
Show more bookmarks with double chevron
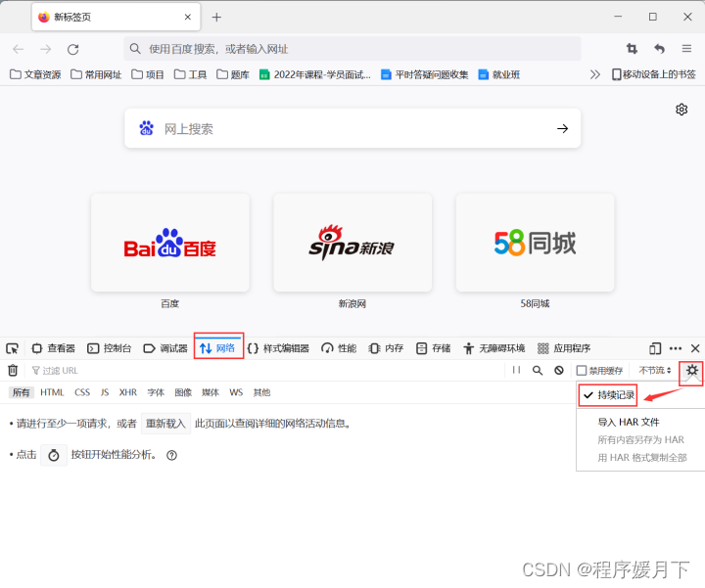pyautogui.click(x=595, y=74)
